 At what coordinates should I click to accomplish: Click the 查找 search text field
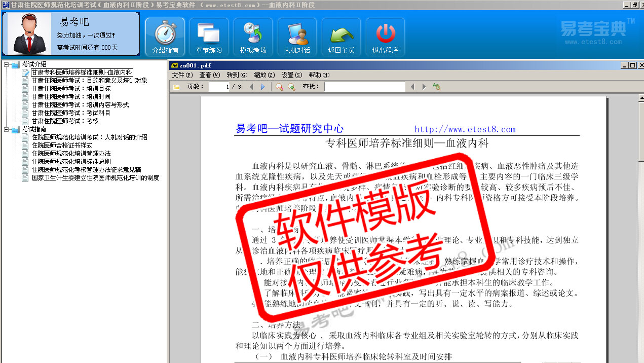pos(364,87)
